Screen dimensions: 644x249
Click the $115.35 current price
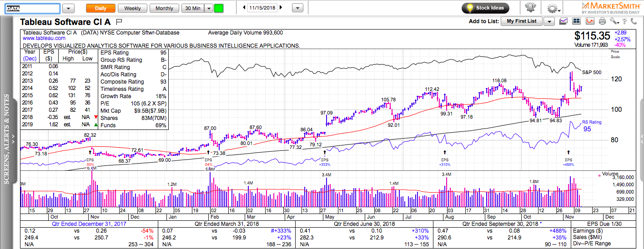coord(592,36)
